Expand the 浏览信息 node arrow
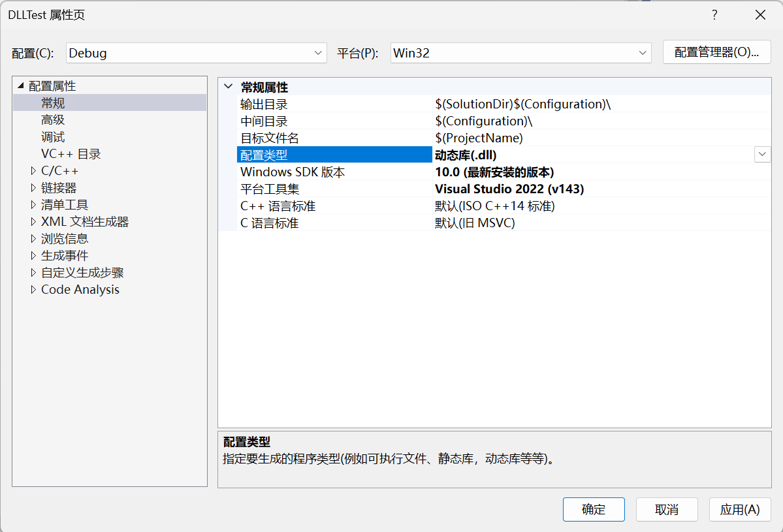This screenshot has width=783, height=532. pyautogui.click(x=33, y=238)
